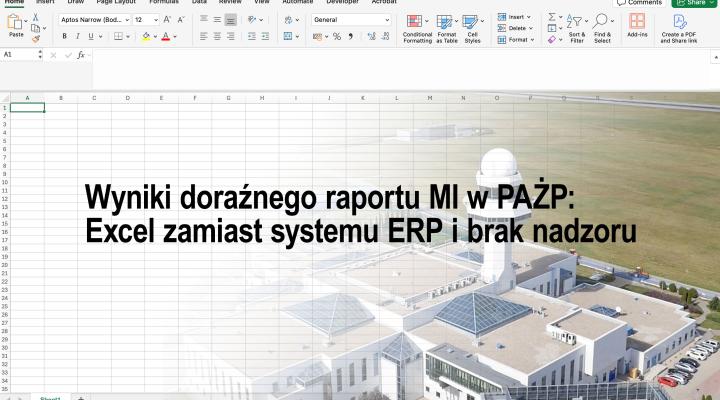Screen dimensions: 720x400
Task: Switch to the Page Layout tab
Action: point(116,2)
